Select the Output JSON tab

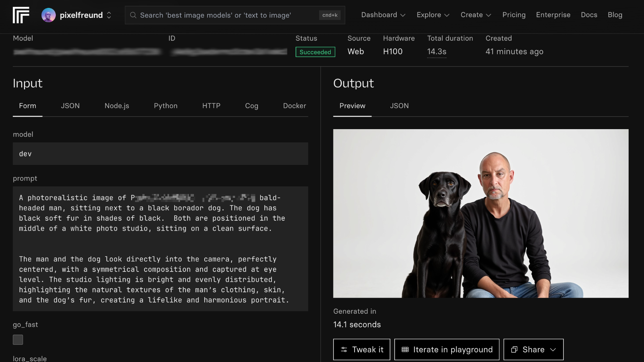(x=399, y=106)
